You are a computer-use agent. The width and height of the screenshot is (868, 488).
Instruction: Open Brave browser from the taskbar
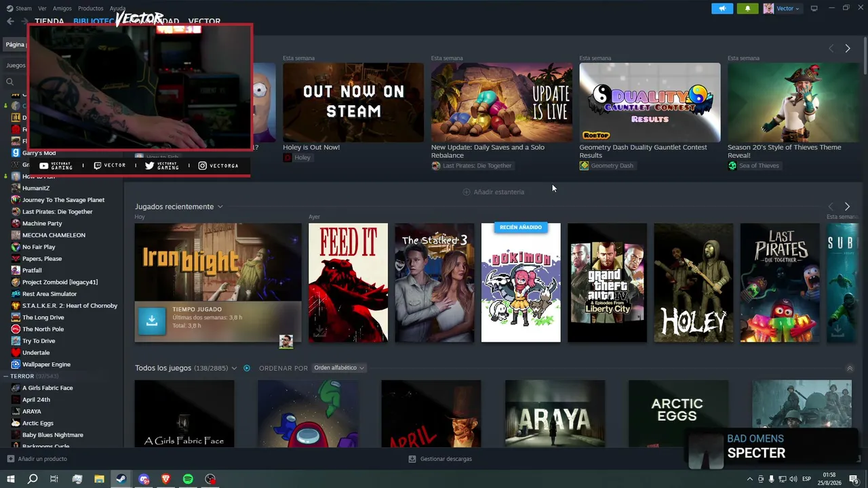165,479
